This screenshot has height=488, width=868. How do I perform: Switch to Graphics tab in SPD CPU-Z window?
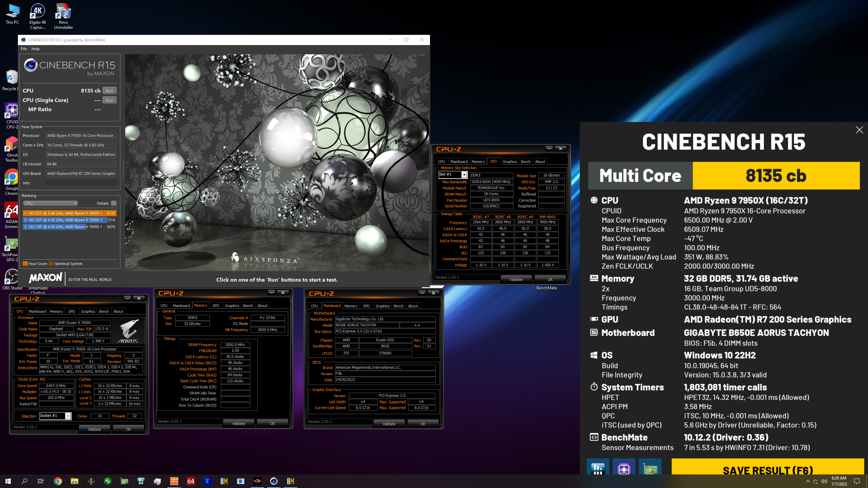[x=510, y=162]
